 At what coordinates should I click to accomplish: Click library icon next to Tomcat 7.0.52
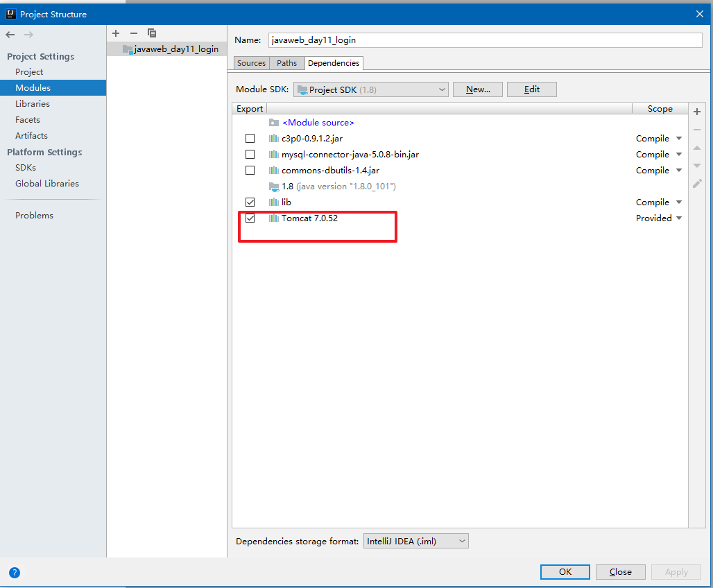pyautogui.click(x=274, y=218)
